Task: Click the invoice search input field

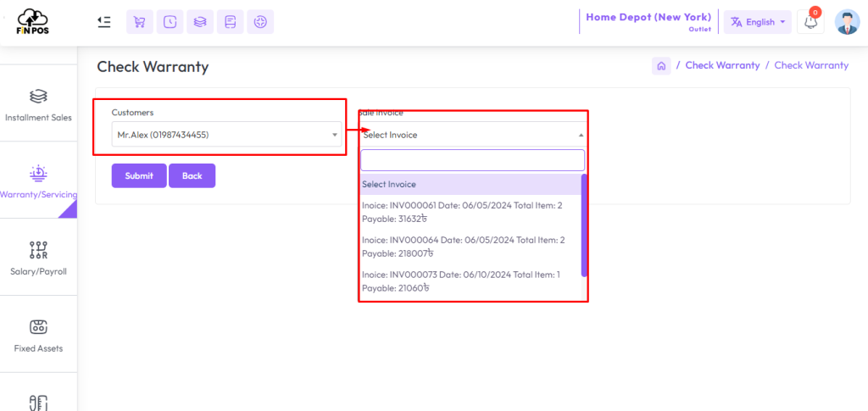Action: click(473, 160)
